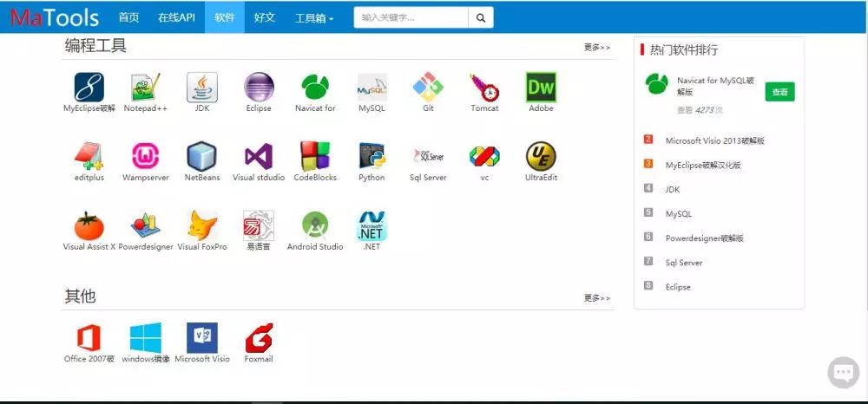Open the 易语言 icon

pos(259,225)
